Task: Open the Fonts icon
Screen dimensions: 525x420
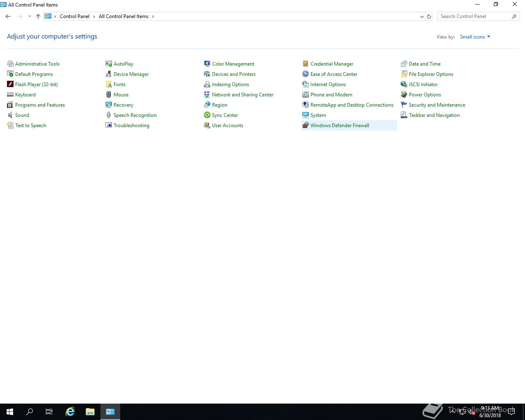Action: [109, 84]
